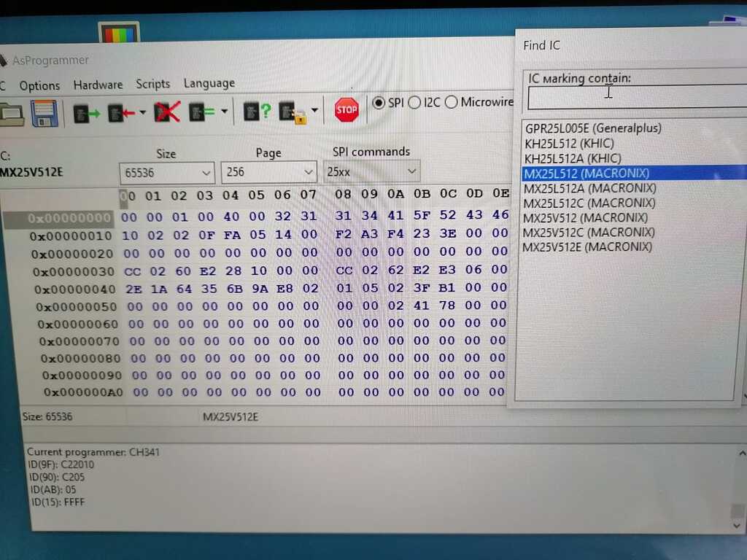Read data from the connected chip
Viewport: 747px width, 560px height.
[x=82, y=113]
